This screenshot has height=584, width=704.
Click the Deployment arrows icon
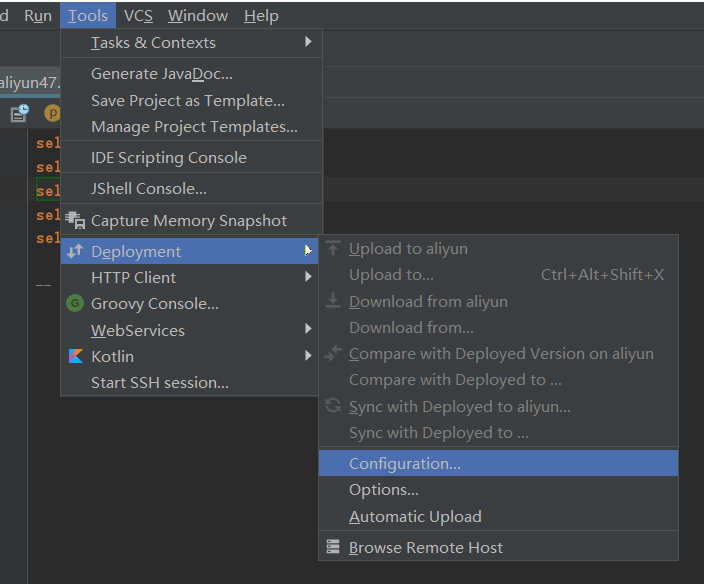coord(75,252)
